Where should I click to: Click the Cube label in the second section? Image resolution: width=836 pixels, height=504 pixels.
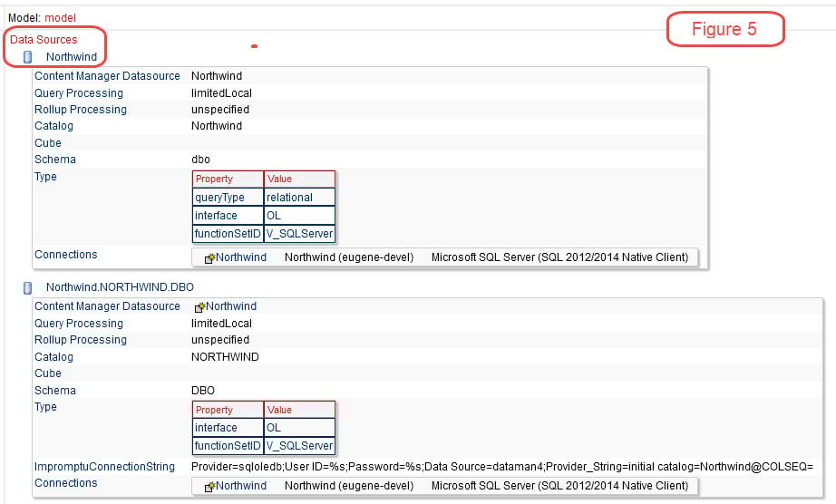click(48, 373)
